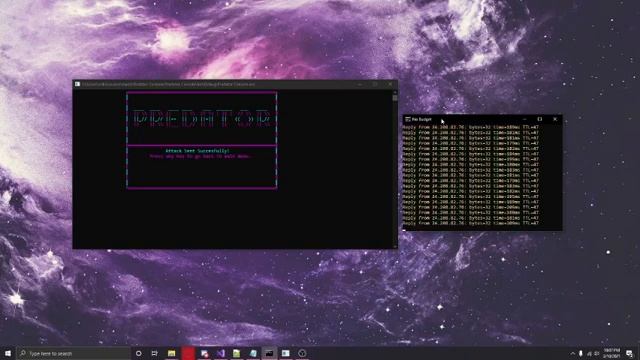Open the taskbar clock and date

tap(612, 353)
